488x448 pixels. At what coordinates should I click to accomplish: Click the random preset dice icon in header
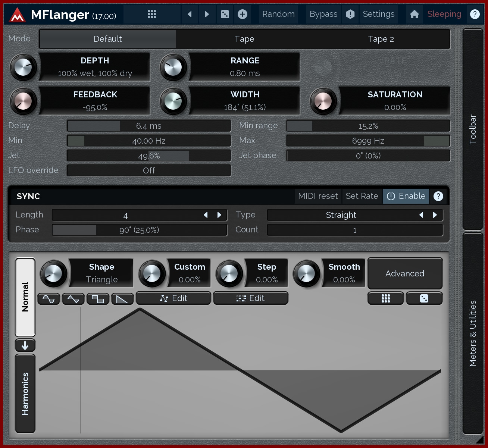tap(225, 14)
